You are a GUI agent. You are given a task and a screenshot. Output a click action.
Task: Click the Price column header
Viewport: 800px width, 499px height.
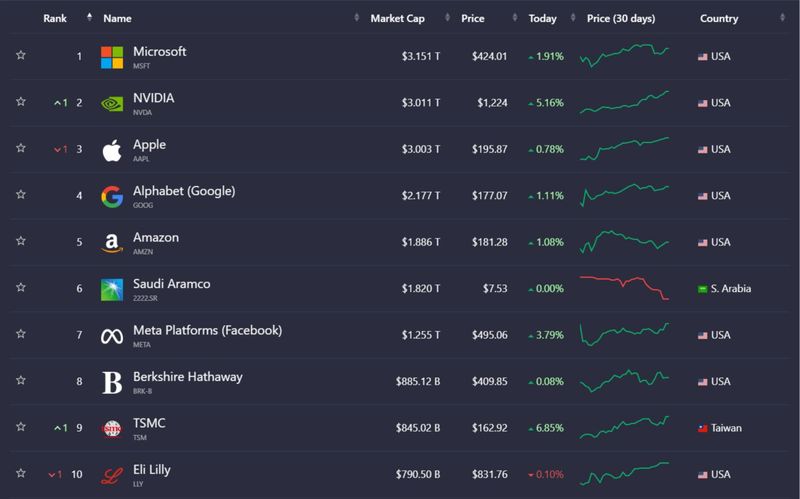473,18
